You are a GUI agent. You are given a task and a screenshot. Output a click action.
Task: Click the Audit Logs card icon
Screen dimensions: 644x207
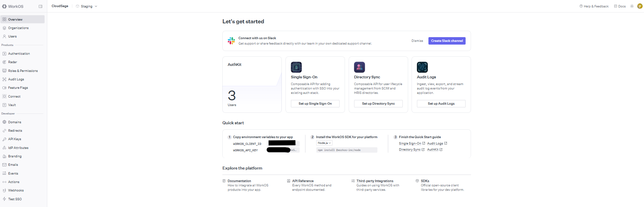click(422, 67)
